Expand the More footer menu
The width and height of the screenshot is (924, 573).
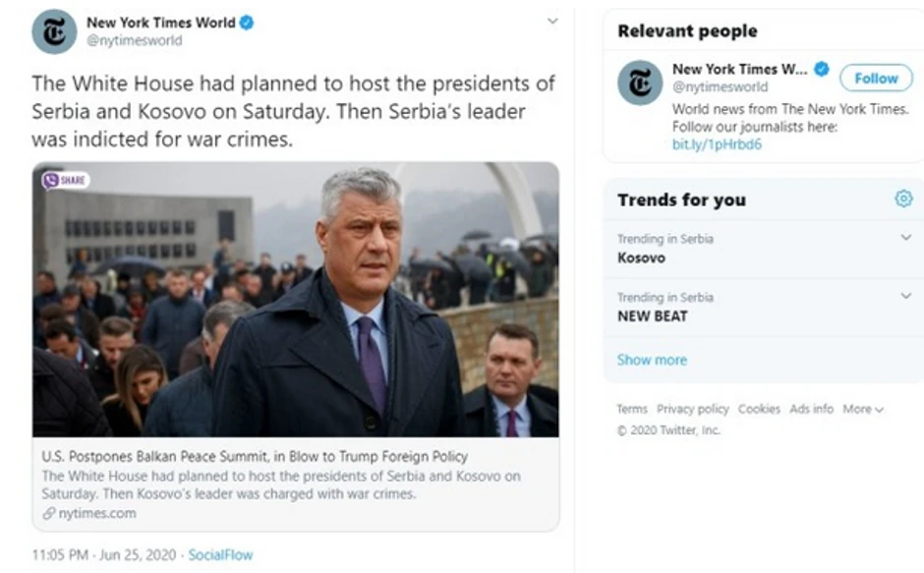862,409
